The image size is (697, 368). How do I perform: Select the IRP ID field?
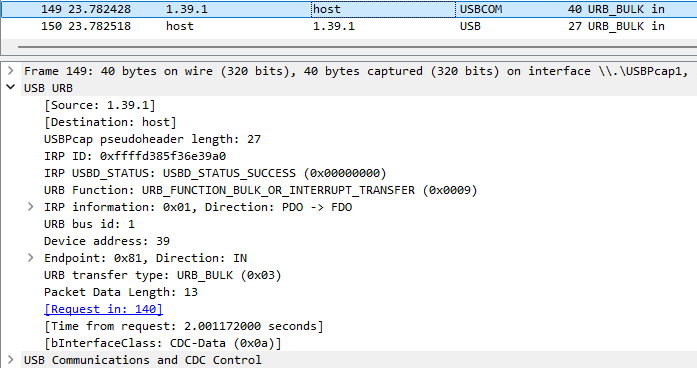(135, 156)
